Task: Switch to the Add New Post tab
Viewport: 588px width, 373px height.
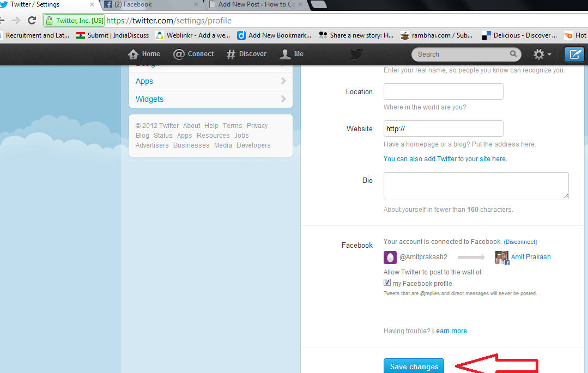Action: click(x=256, y=4)
